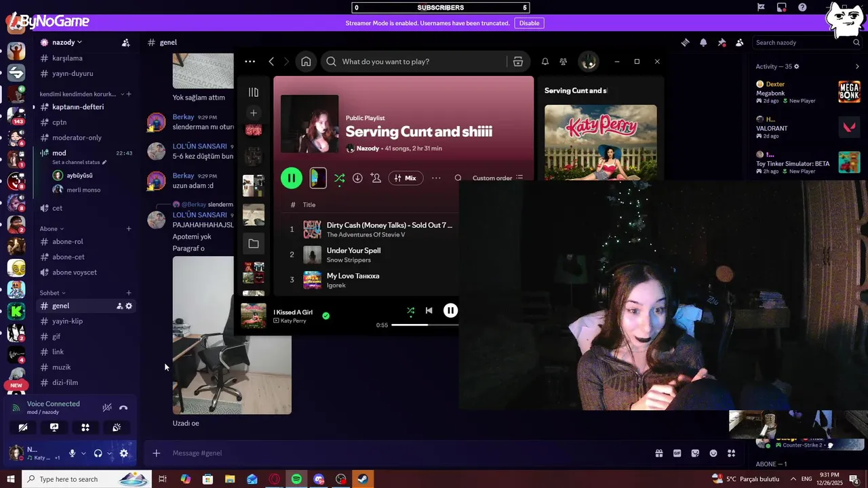The height and width of the screenshot is (488, 868).
Task: Open Spotify profile avatar
Action: pyautogui.click(x=588, y=62)
